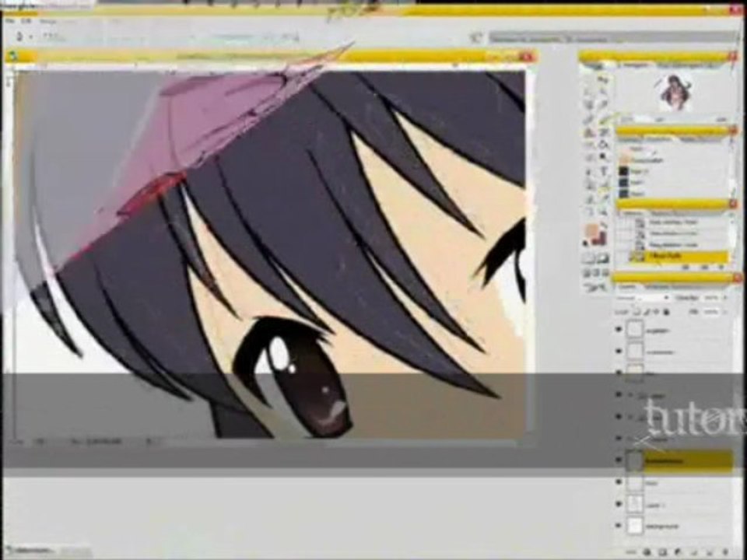Delete the selected layer with trash icon
Image resolution: width=747 pixels, height=560 pixels.
(x=725, y=552)
